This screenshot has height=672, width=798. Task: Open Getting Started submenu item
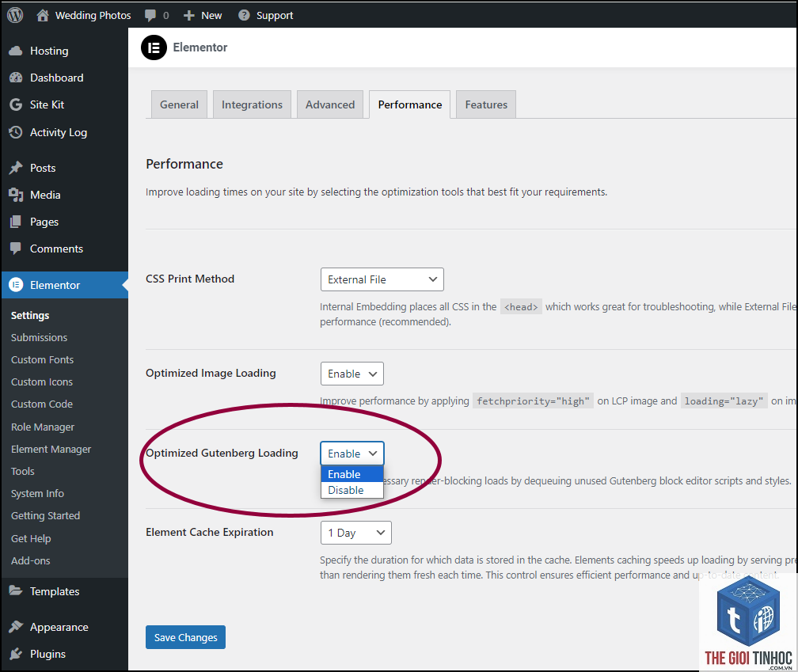pyautogui.click(x=45, y=516)
